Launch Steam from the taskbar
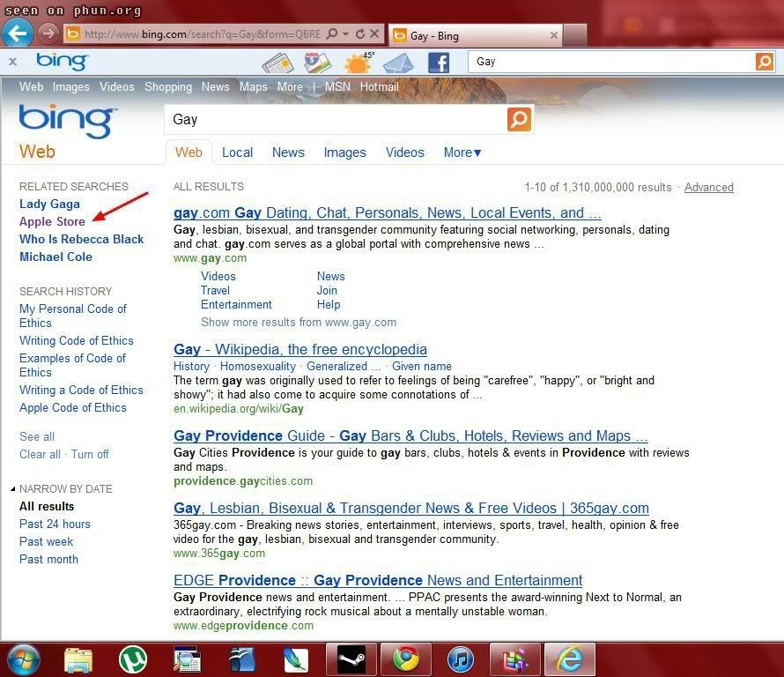Screen dimensions: 784x677 [351, 659]
